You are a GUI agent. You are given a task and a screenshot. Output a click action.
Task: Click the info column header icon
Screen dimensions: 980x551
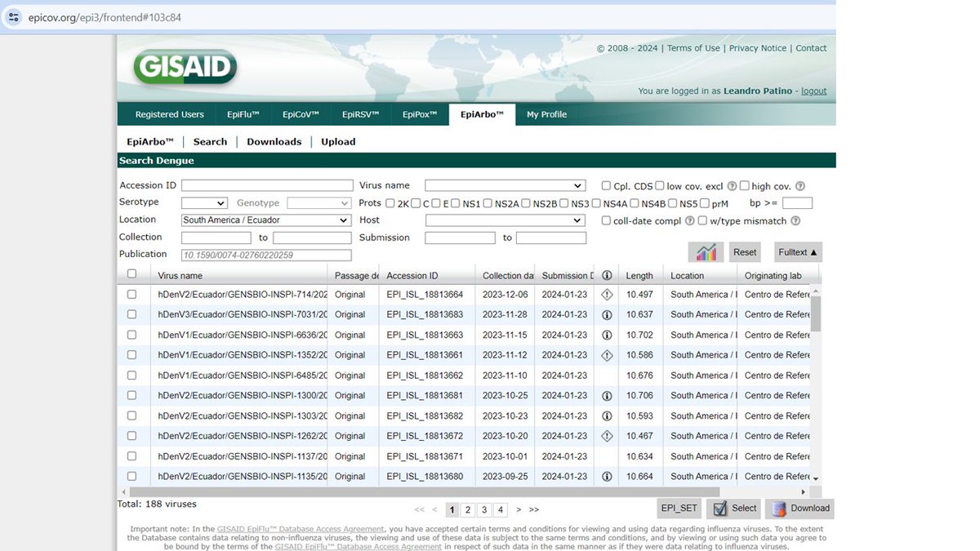coord(607,275)
